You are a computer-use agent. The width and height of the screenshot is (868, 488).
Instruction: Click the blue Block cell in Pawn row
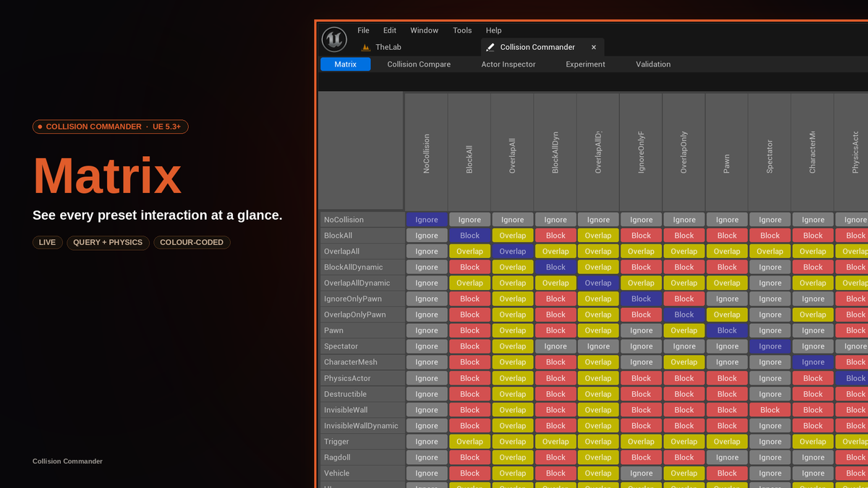pyautogui.click(x=727, y=330)
